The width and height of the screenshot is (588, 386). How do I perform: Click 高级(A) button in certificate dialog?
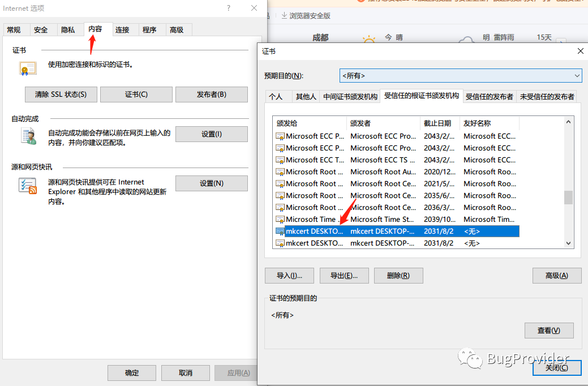[557, 276]
